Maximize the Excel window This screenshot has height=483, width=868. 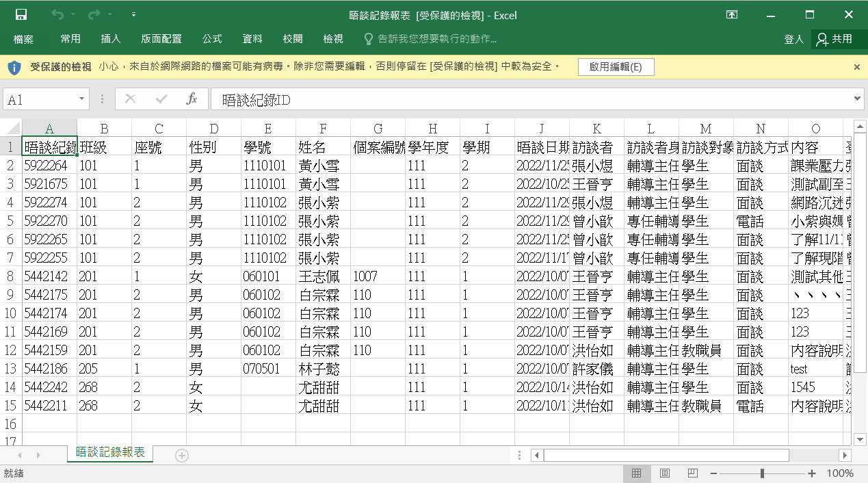point(810,14)
